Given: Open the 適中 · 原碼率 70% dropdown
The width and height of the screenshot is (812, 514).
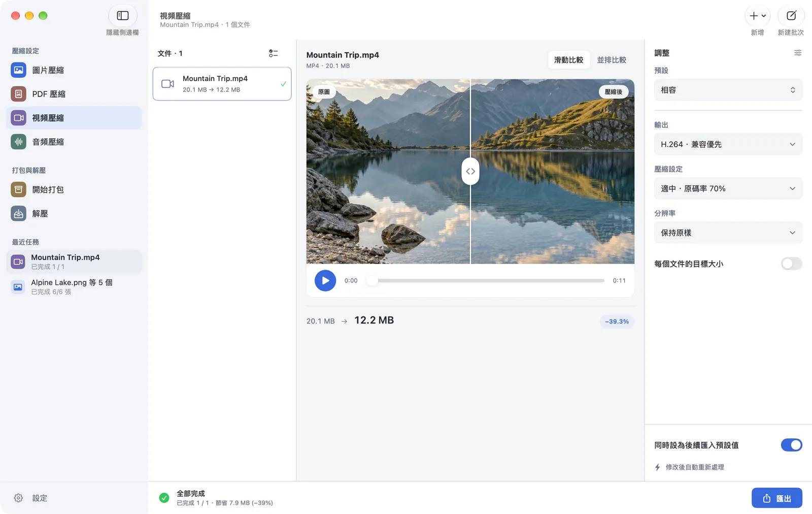Looking at the screenshot, I should 728,188.
